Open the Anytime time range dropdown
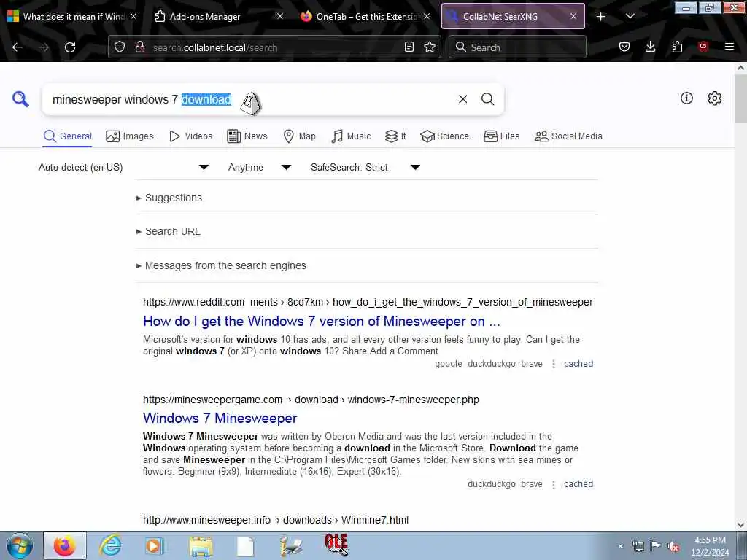The width and height of the screenshot is (747, 560). click(x=260, y=167)
